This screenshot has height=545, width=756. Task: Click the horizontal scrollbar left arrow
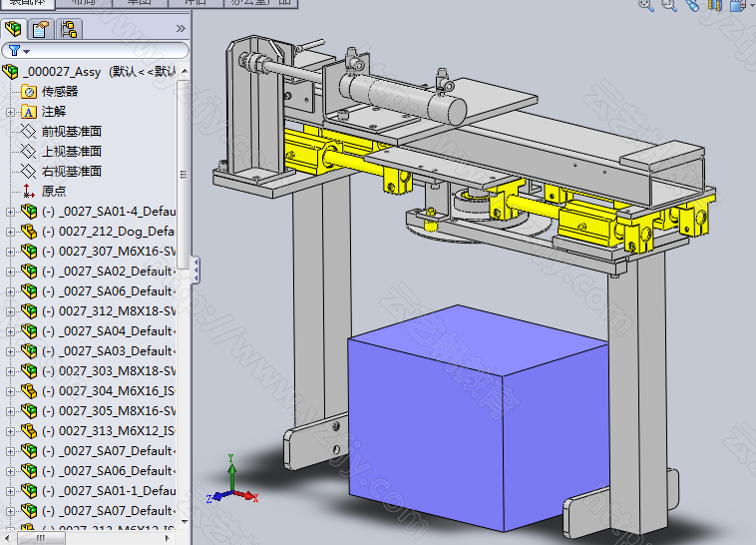8,537
